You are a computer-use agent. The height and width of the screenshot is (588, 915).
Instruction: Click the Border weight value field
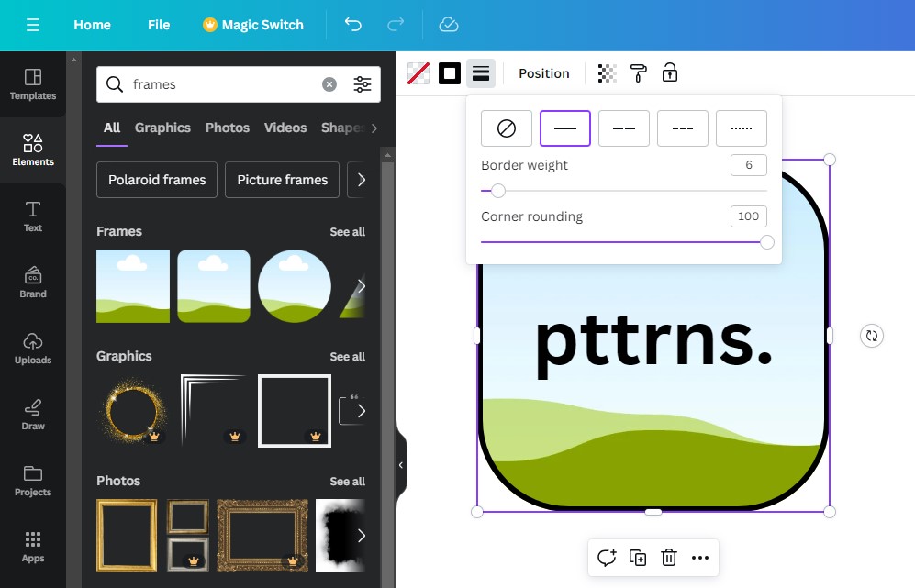[x=749, y=165]
